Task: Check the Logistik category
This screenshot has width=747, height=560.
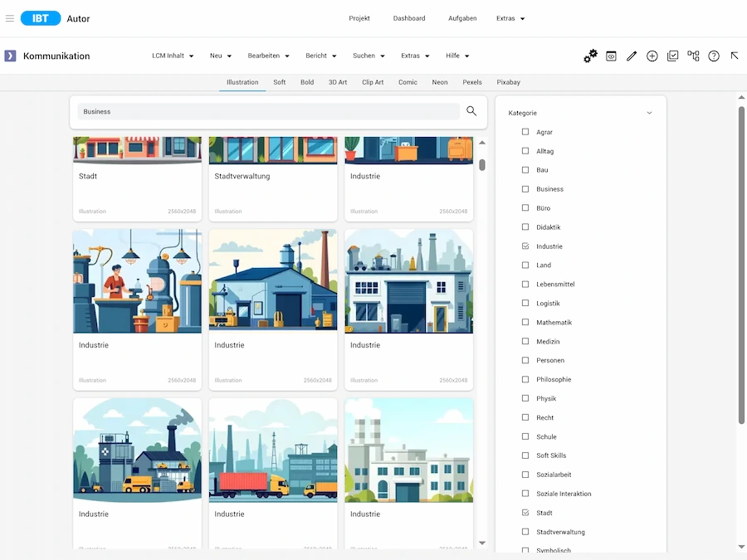Action: coord(525,304)
